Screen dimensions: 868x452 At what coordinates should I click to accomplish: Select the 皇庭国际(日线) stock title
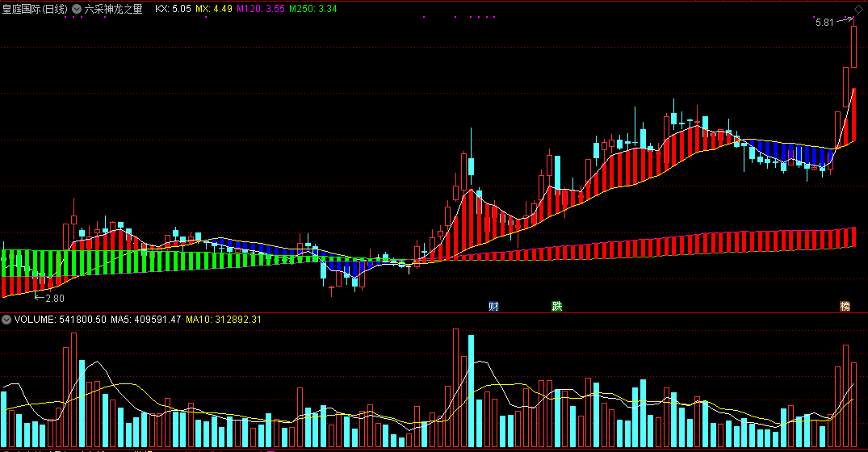click(36, 9)
